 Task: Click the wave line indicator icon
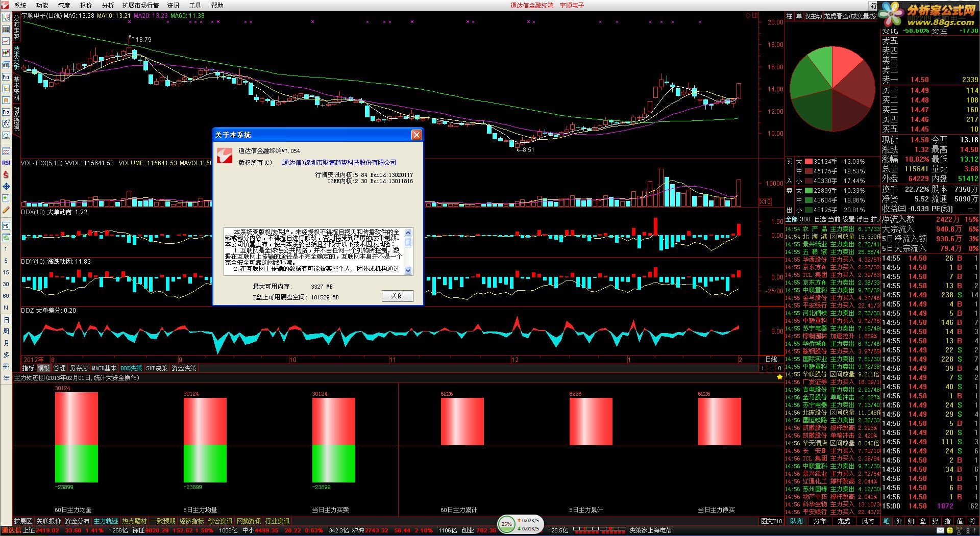pos(6,151)
